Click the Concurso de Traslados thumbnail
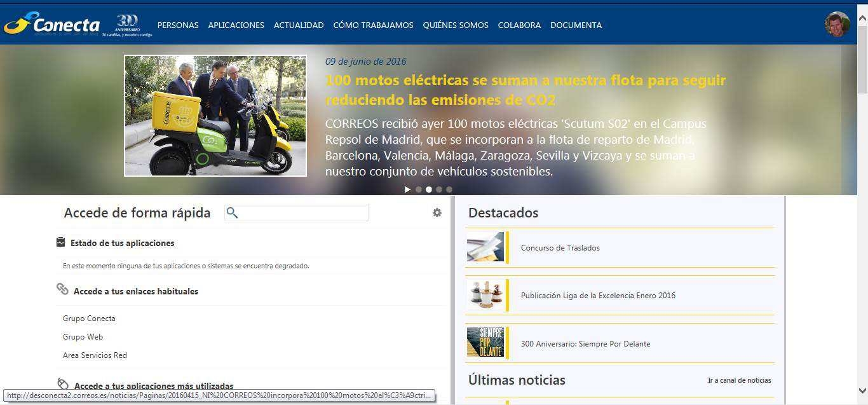Image resolution: width=868 pixels, height=405 pixels. pyautogui.click(x=485, y=247)
